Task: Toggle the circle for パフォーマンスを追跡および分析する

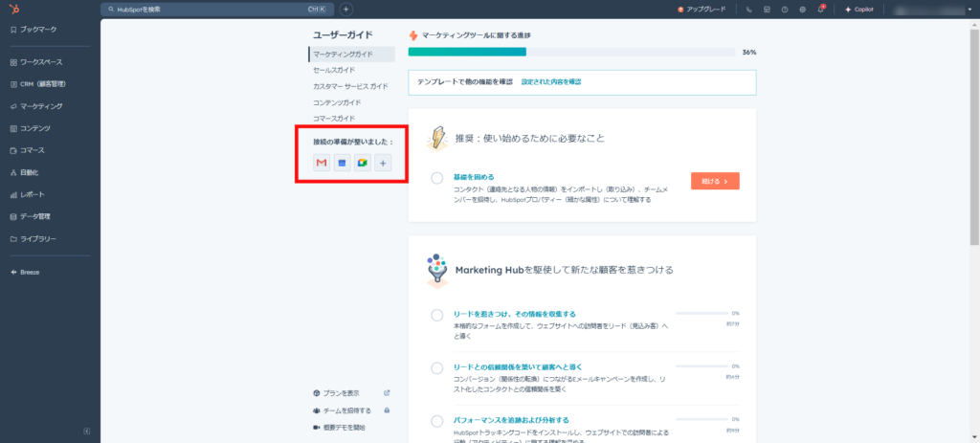Action: point(436,421)
